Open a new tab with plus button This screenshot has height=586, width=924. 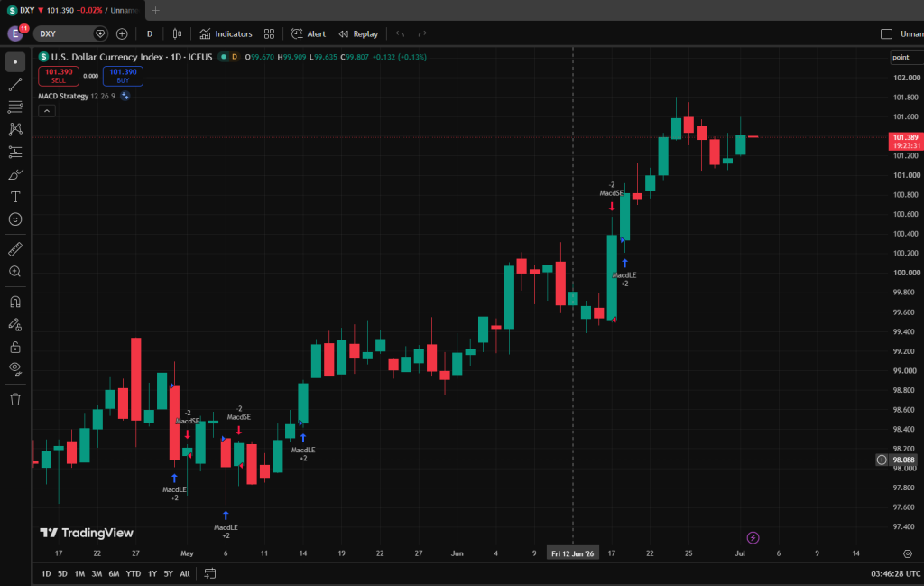[155, 10]
